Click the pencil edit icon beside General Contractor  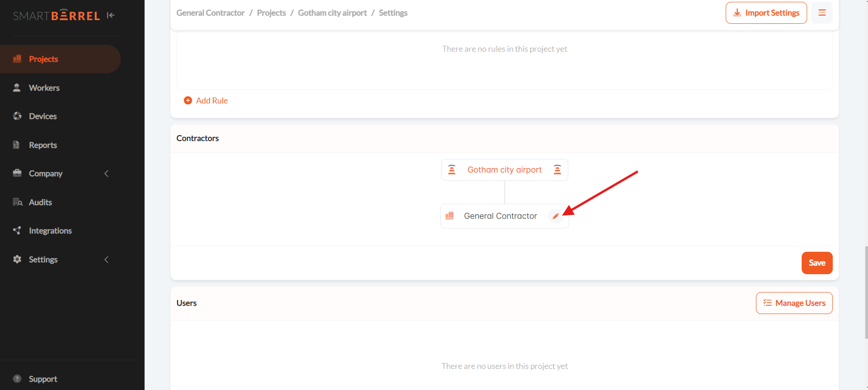click(555, 216)
